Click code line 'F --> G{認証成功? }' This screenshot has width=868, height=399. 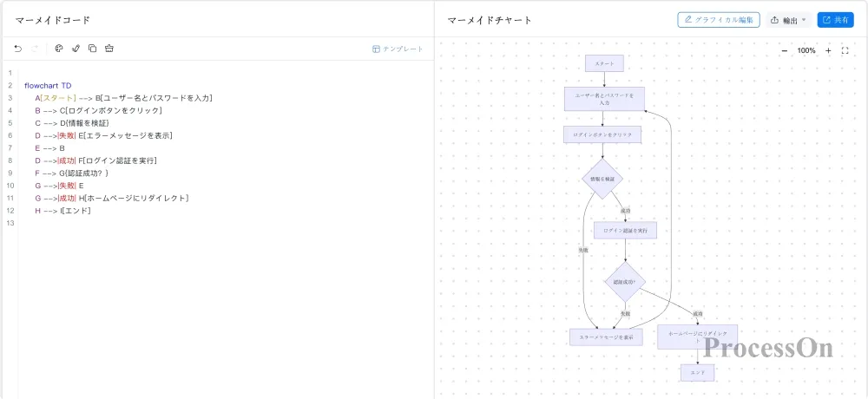[71, 173]
